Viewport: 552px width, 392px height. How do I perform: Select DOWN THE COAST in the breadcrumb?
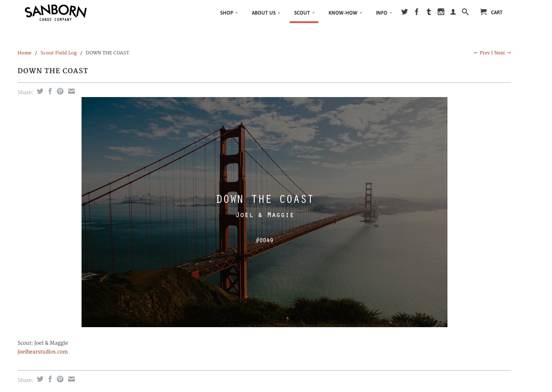click(107, 53)
